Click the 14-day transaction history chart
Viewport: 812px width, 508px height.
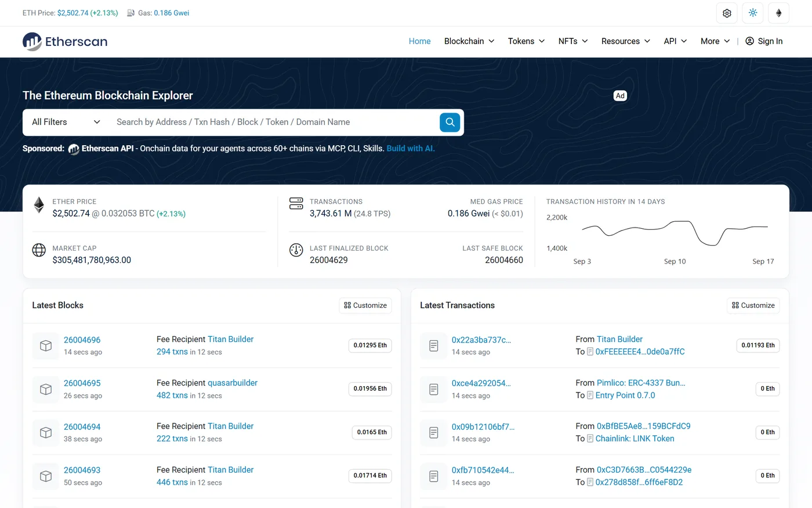coord(675,233)
